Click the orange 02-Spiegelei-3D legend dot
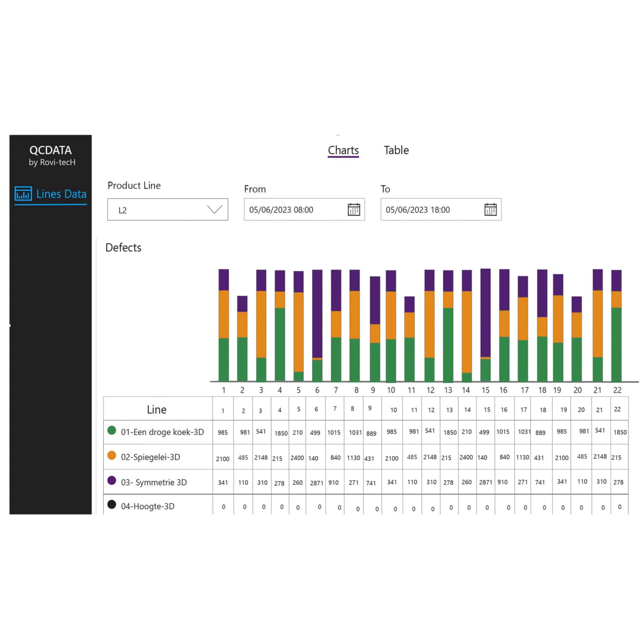 [112, 455]
